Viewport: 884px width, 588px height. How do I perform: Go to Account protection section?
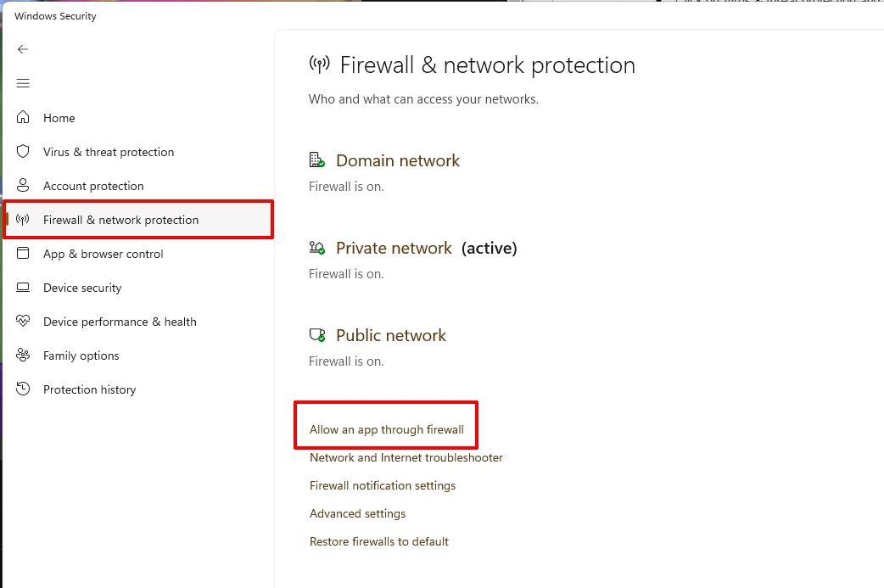point(93,186)
